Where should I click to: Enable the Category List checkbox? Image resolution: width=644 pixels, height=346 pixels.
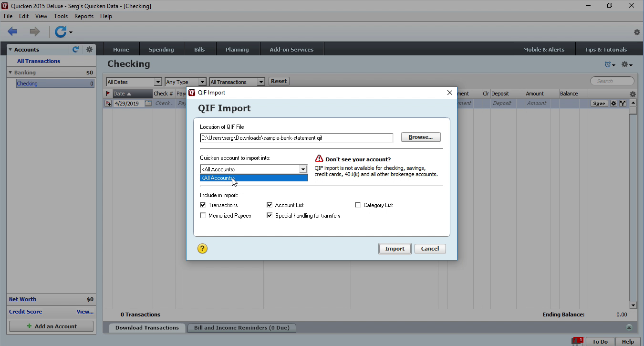tap(358, 205)
